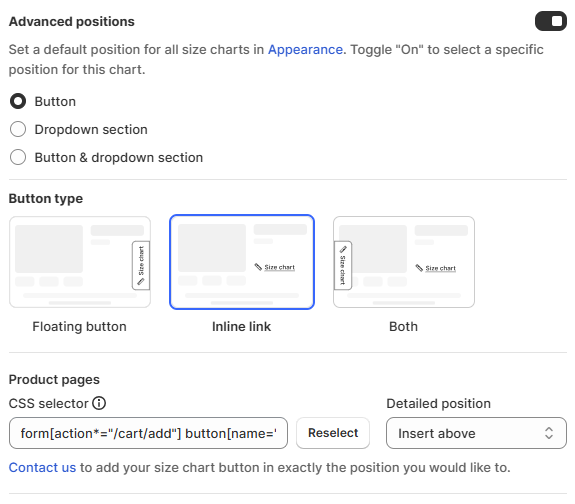
Task: Select the Button radio option
Action: 18,101
